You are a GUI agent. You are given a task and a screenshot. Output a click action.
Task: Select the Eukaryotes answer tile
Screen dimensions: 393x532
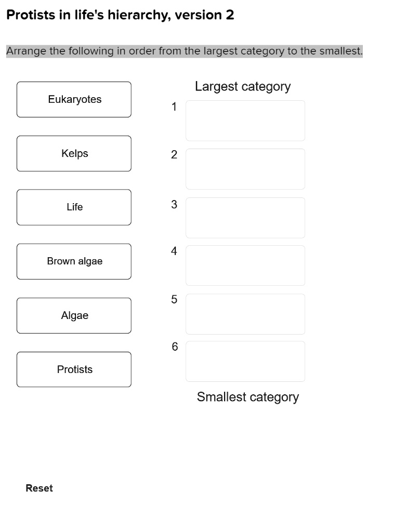click(x=74, y=99)
